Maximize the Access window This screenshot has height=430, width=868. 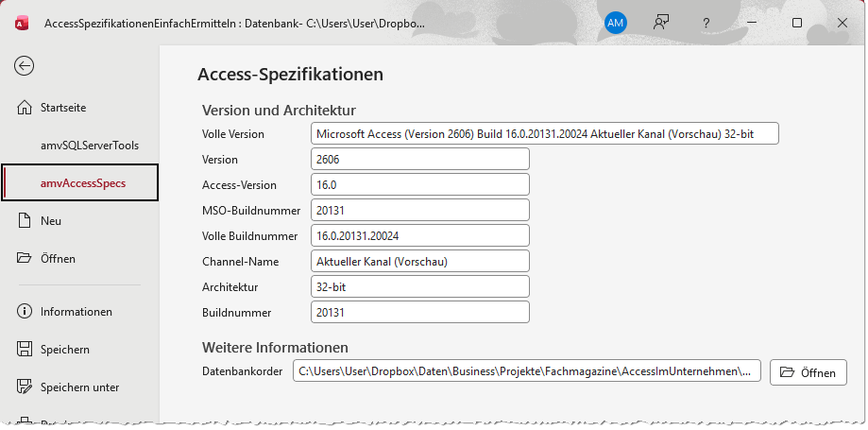coord(796,23)
